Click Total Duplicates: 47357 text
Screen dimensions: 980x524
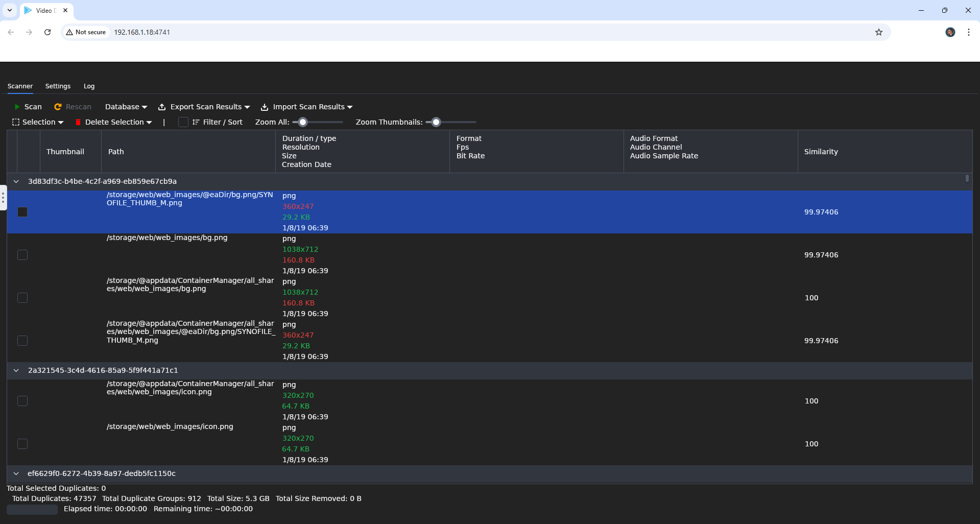[x=54, y=498]
